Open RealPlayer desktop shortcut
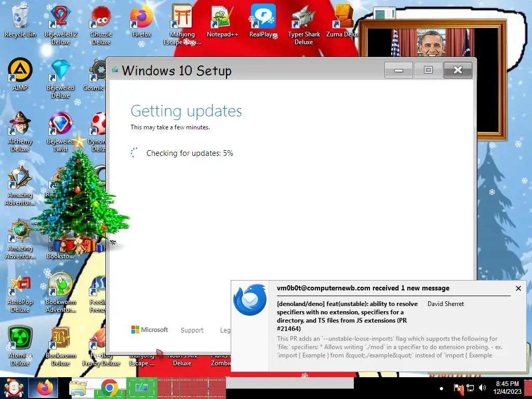The width and height of the screenshot is (532, 399). pyautogui.click(x=263, y=21)
